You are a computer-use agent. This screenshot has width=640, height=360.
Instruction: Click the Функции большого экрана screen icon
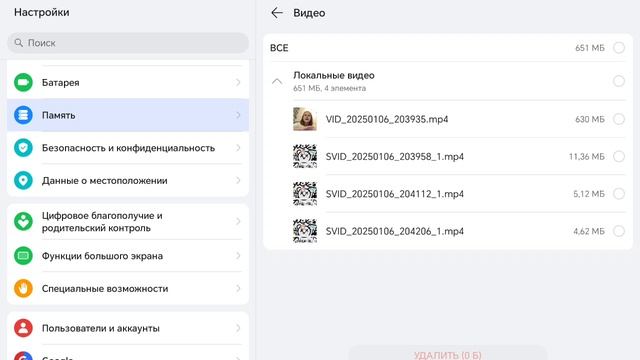click(23, 256)
